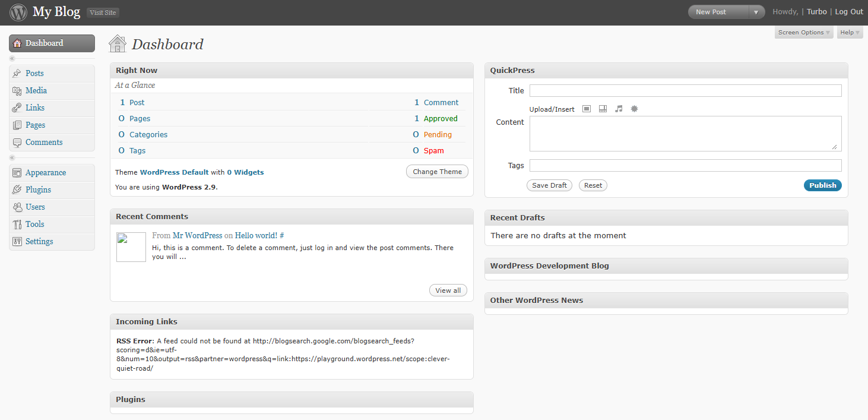
Task: Click the Plugins plug icon
Action: pos(17,190)
